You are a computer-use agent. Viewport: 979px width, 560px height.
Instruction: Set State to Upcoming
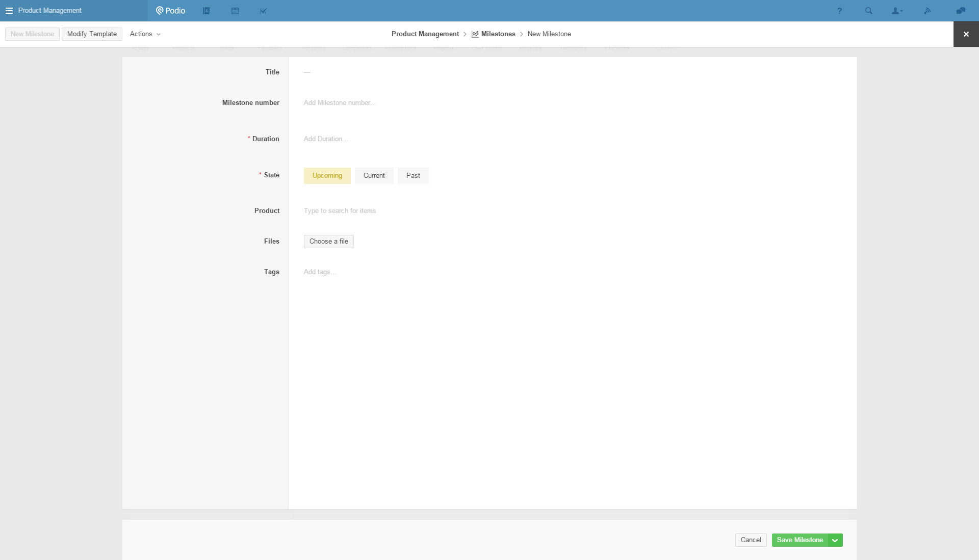point(327,176)
